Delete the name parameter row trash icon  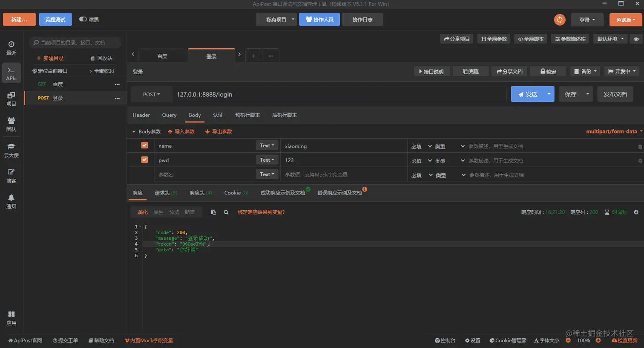[x=640, y=147]
